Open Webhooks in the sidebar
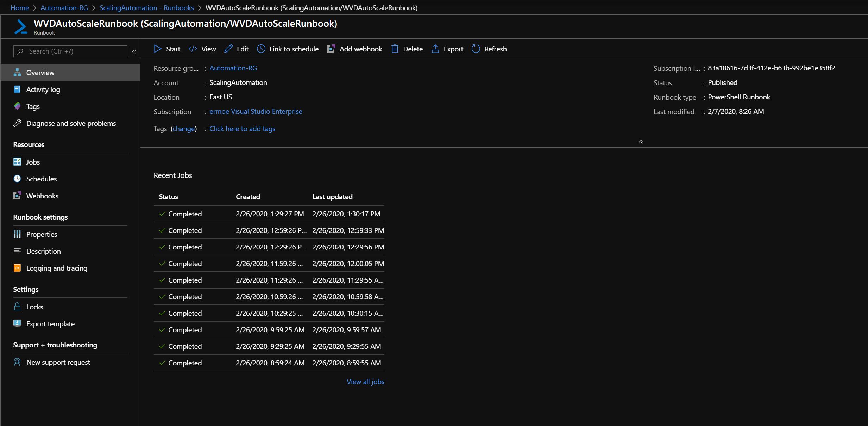This screenshot has height=426, width=868. coord(42,196)
